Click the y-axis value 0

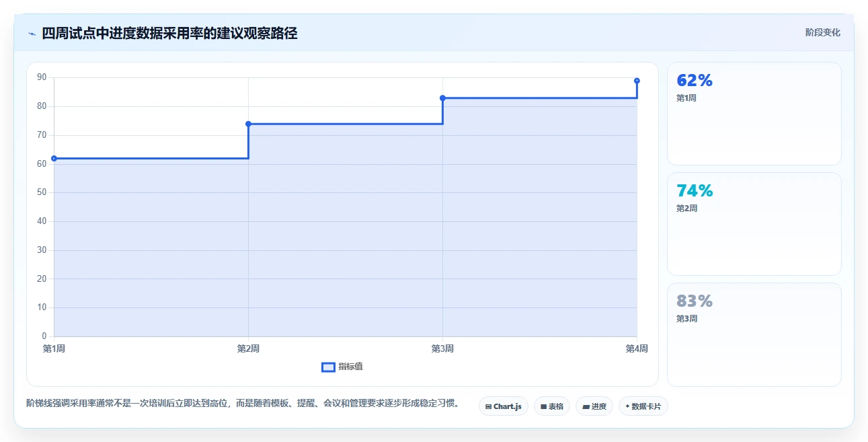44,336
